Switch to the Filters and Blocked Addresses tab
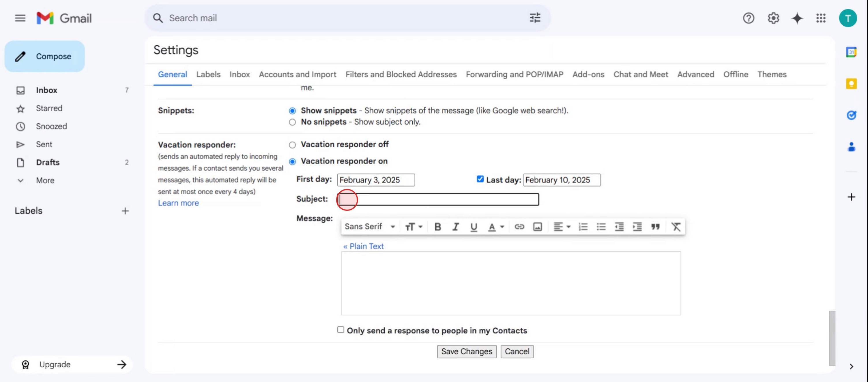868x382 pixels. click(401, 74)
